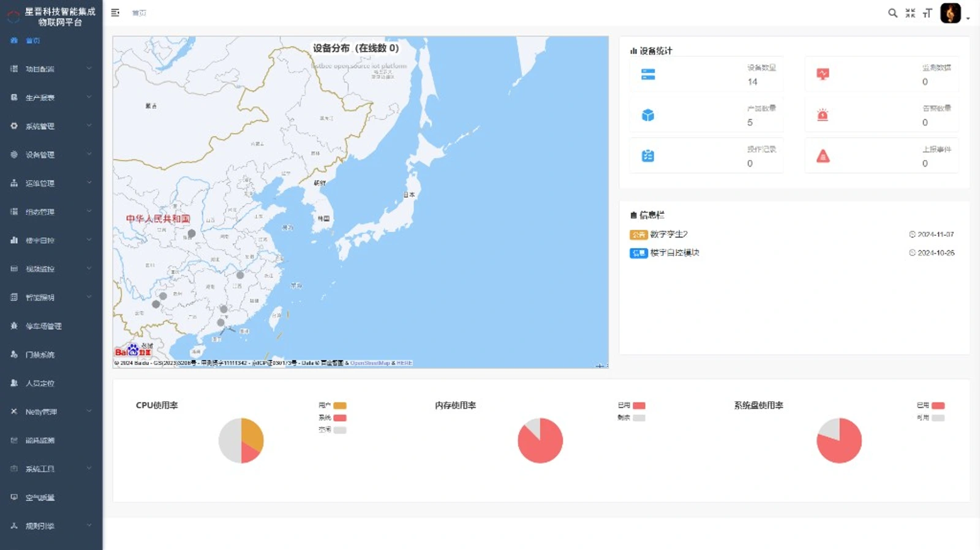This screenshot has height=550, width=980.
Task: Toggle the 已用 legend in disk chart
Action: [x=930, y=405]
